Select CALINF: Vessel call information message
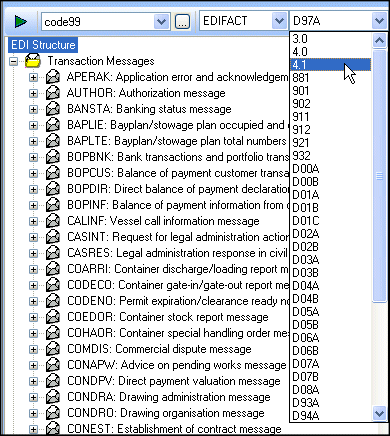This screenshot has height=436, width=390. (x=163, y=221)
